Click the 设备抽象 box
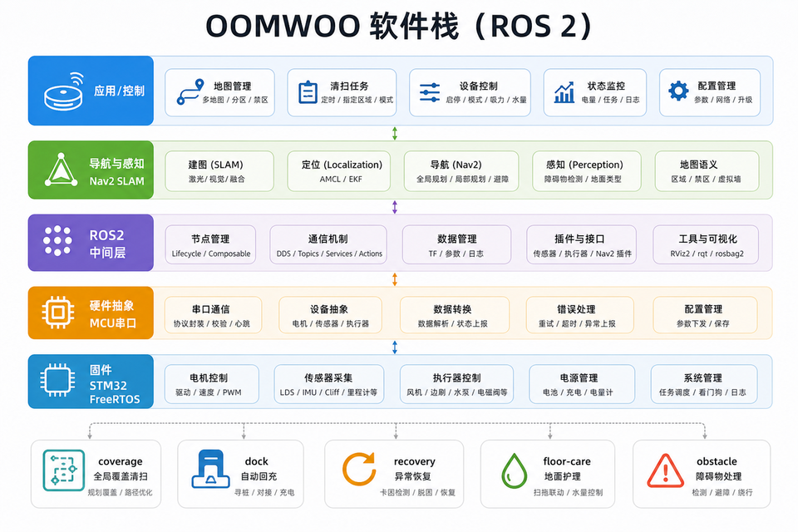Viewport: 798px width, 532px height. pyautogui.click(x=330, y=315)
